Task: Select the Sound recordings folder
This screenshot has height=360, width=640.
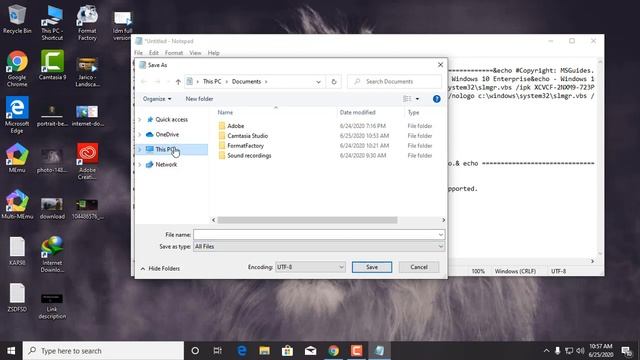Action: tap(249, 156)
